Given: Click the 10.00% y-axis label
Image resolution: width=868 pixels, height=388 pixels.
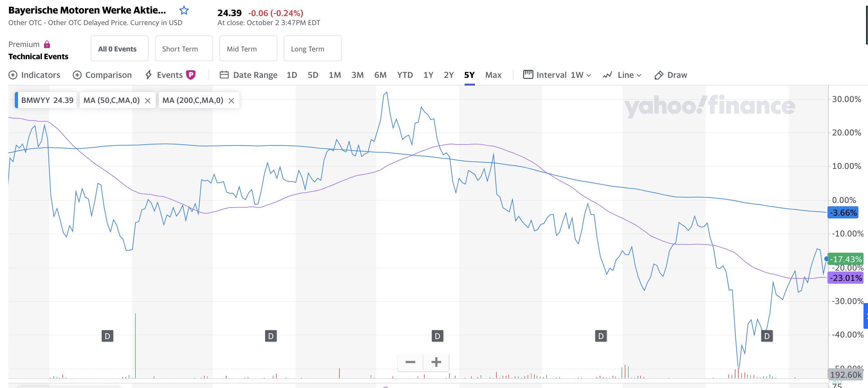Looking at the screenshot, I should 846,166.
